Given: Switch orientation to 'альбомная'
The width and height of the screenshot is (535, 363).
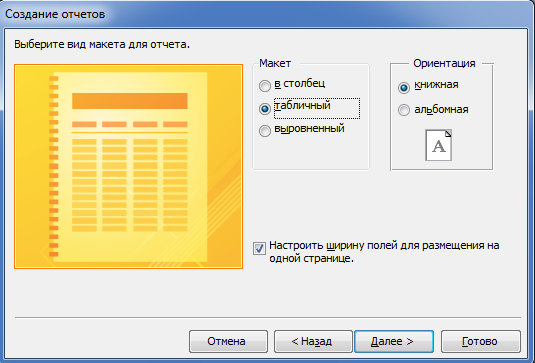Looking at the screenshot, I should pyautogui.click(x=404, y=110).
